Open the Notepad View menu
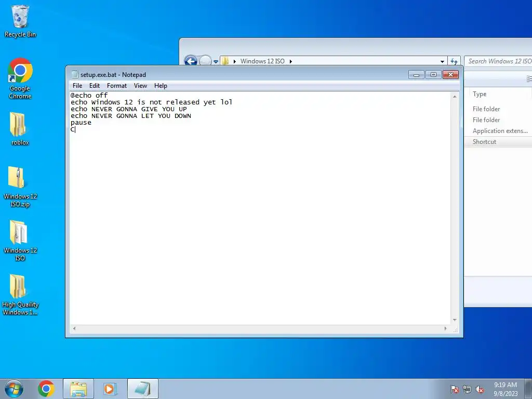Viewport: 532px width, 399px height. click(x=140, y=86)
